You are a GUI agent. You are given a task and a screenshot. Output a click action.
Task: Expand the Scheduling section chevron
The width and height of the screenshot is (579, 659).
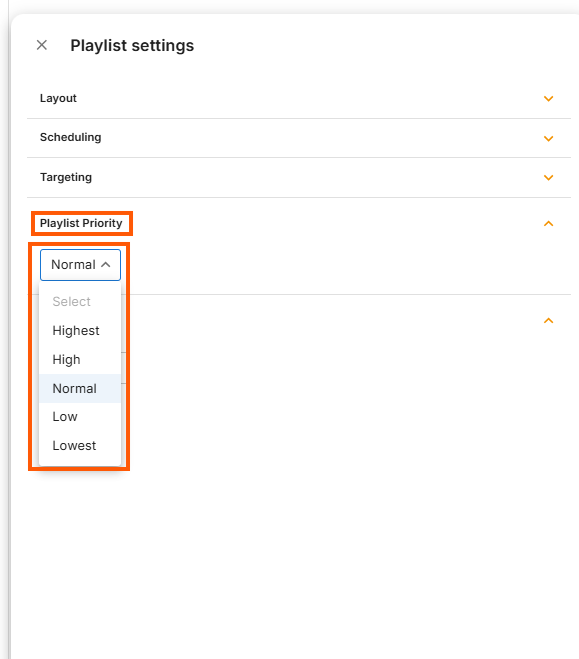point(548,138)
